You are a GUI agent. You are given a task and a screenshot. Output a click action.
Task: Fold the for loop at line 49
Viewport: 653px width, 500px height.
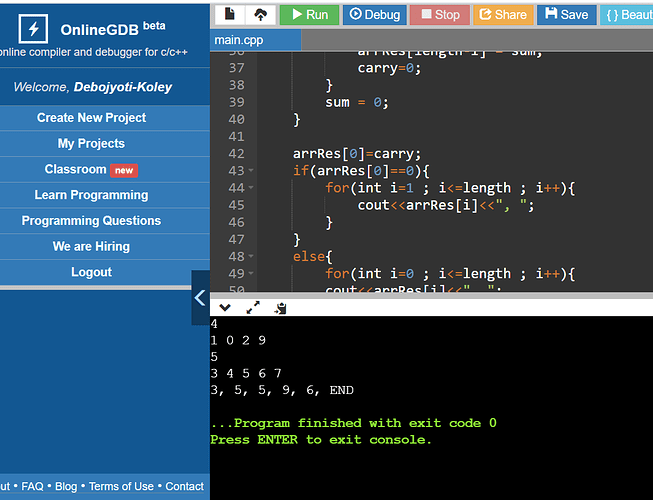[x=251, y=273]
